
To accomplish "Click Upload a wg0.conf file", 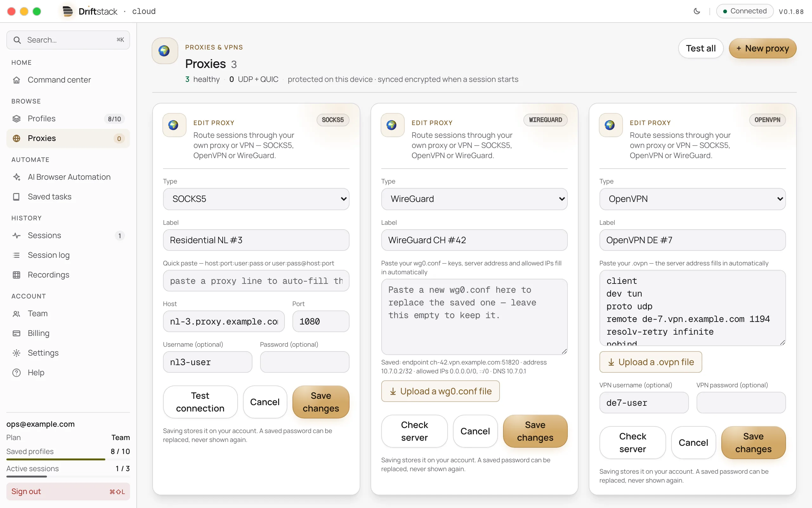I will pos(440,391).
